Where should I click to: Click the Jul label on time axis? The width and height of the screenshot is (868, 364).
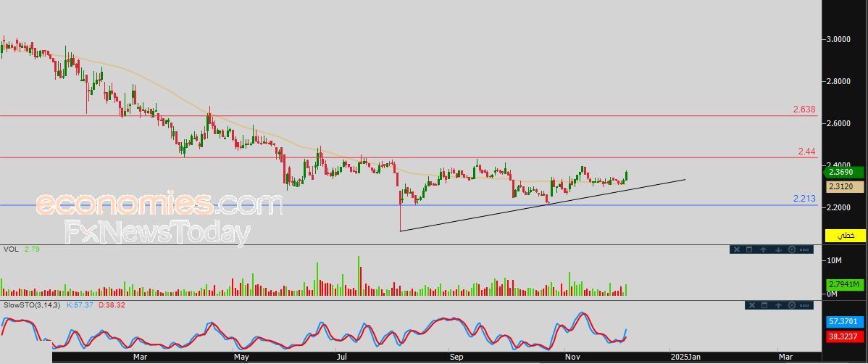click(x=342, y=357)
